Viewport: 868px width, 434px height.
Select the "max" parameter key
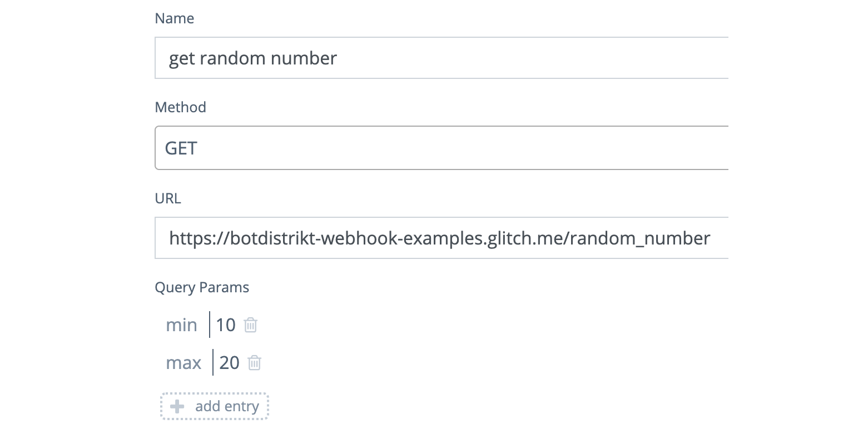(183, 363)
